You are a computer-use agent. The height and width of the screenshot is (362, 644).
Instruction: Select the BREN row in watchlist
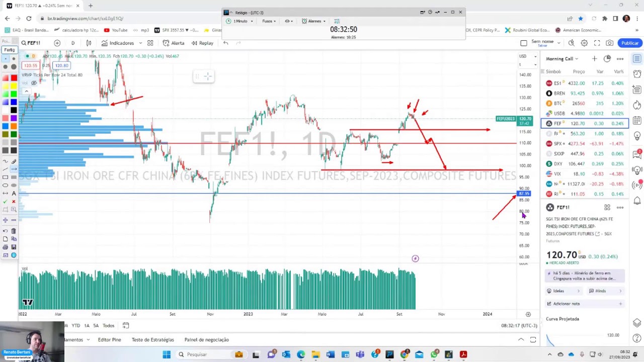tap(585, 93)
